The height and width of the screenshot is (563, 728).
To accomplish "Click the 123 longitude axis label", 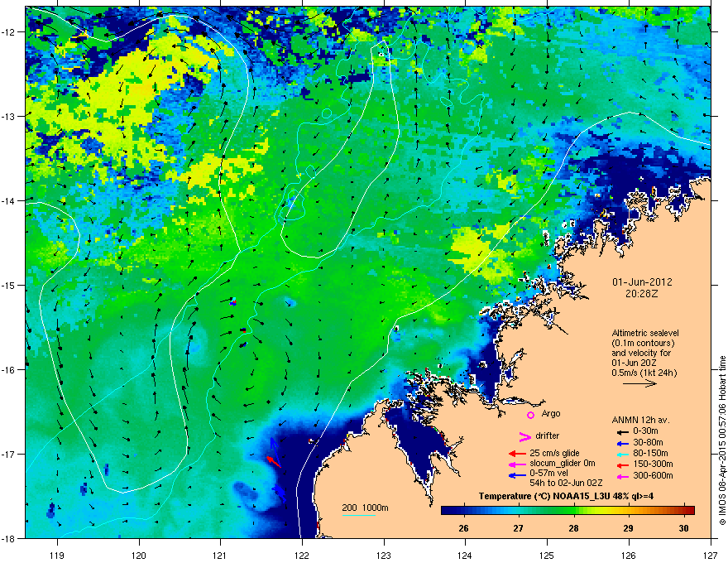I will pos(384,555).
